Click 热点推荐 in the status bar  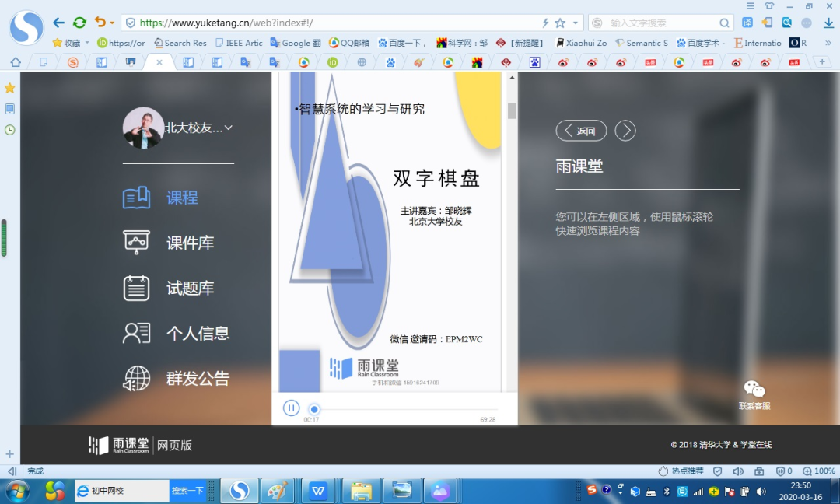[x=681, y=471]
